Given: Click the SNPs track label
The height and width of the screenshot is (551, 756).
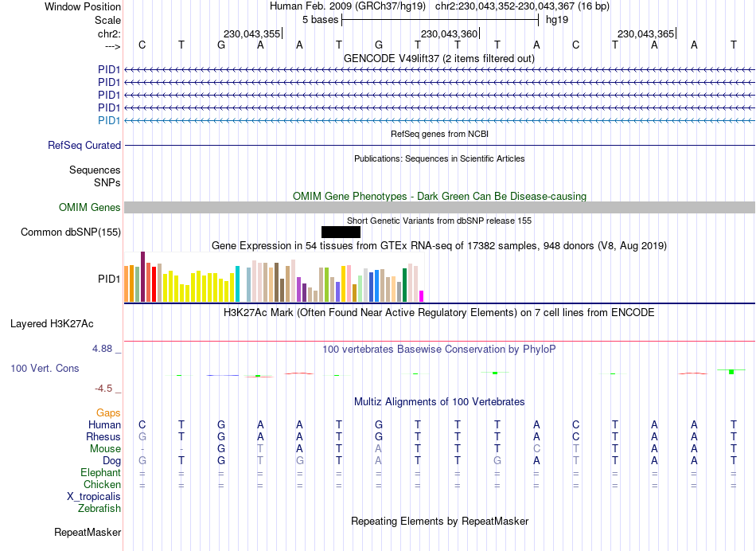Looking at the screenshot, I should (x=107, y=182).
